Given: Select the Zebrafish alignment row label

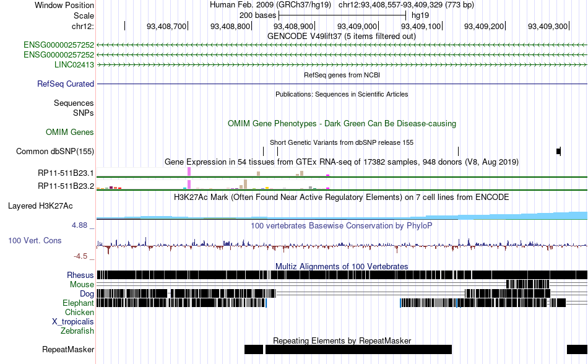Looking at the screenshot, I should (77, 331).
